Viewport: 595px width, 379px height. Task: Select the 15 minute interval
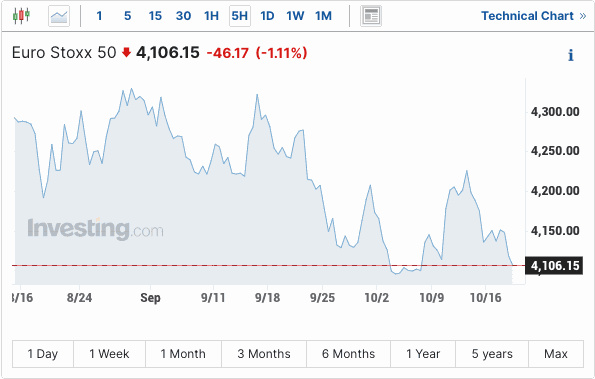[155, 16]
